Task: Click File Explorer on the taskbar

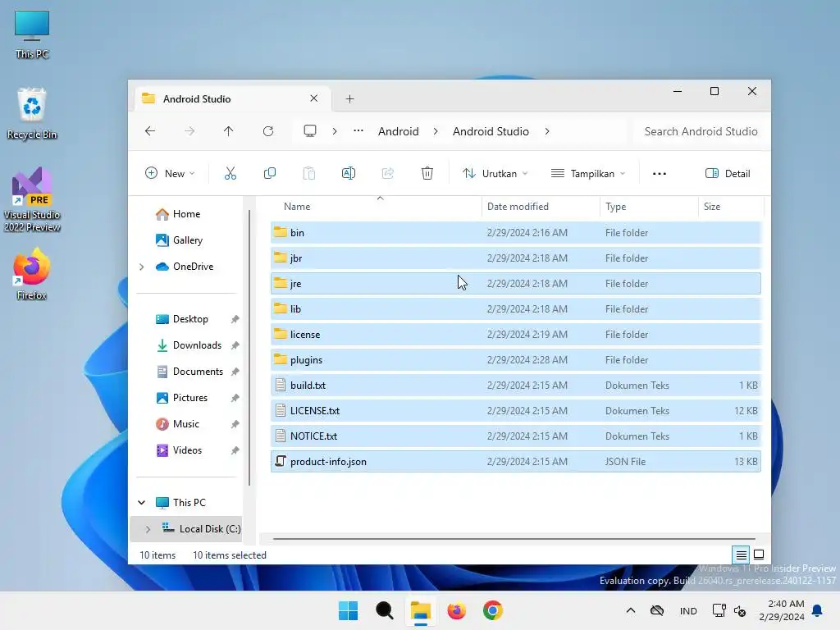Action: coord(421,610)
